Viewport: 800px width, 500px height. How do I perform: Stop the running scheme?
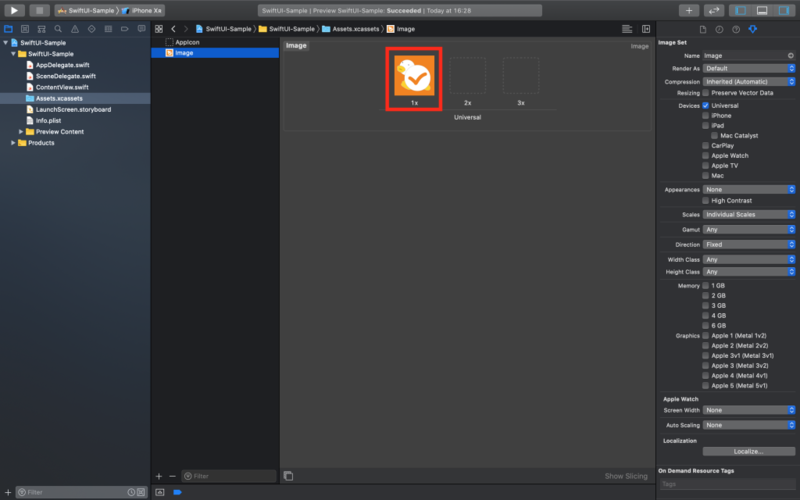pyautogui.click(x=39, y=10)
